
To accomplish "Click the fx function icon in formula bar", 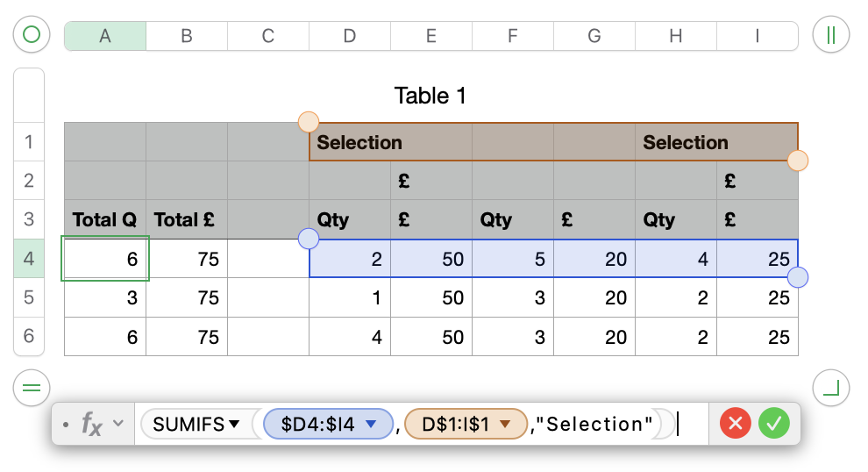I will (x=92, y=425).
